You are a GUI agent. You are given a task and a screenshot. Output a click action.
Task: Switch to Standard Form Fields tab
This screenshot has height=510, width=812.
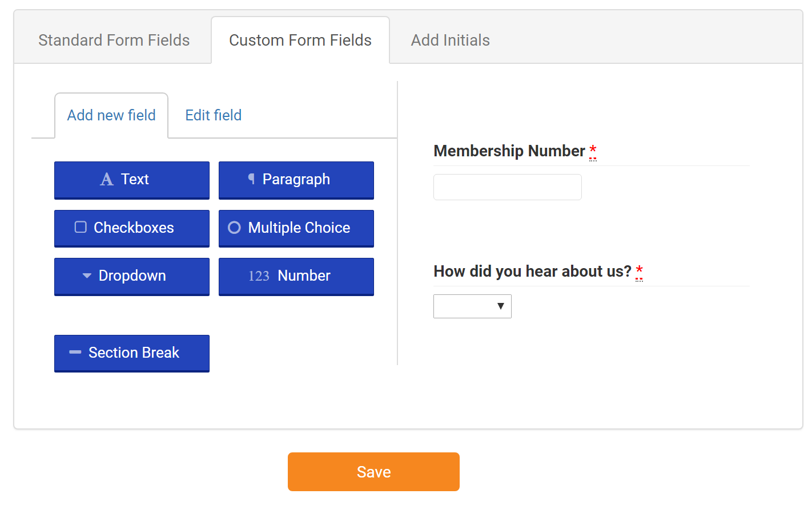(x=114, y=40)
